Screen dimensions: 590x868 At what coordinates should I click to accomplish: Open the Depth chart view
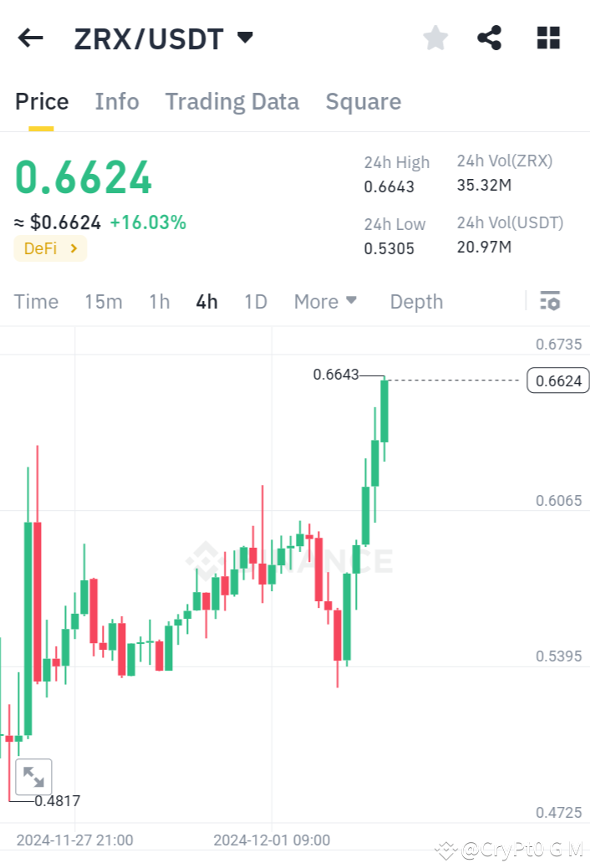[416, 301]
